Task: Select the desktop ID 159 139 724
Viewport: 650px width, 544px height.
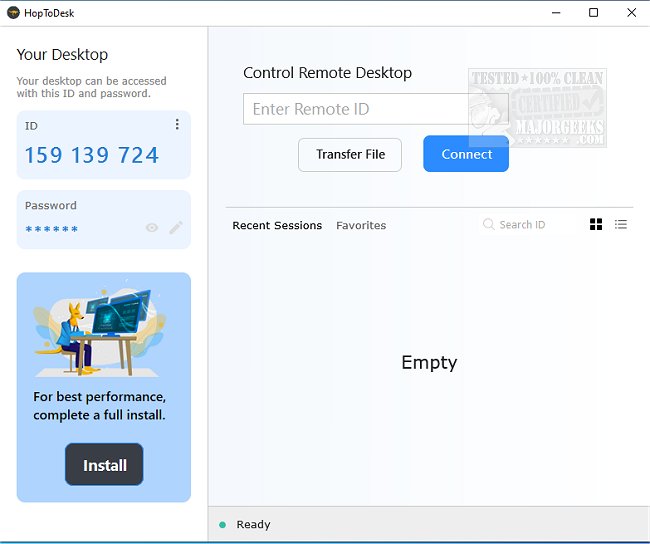Action: point(92,156)
